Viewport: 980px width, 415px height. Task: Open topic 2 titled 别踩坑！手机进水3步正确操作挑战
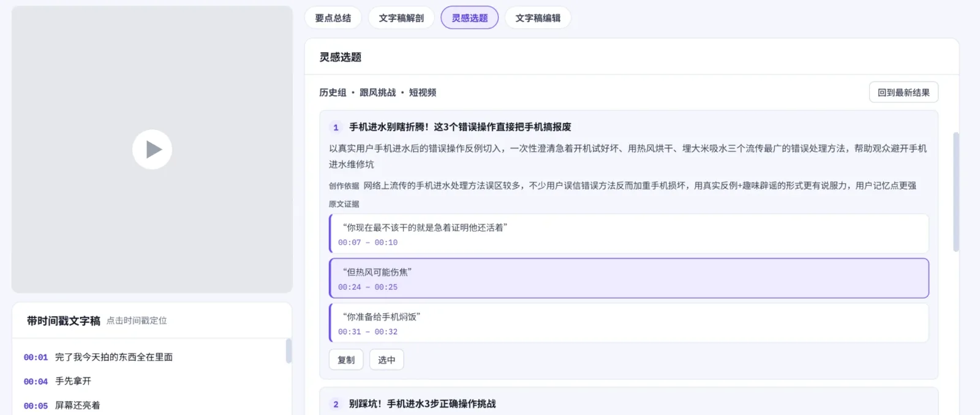[423, 404]
